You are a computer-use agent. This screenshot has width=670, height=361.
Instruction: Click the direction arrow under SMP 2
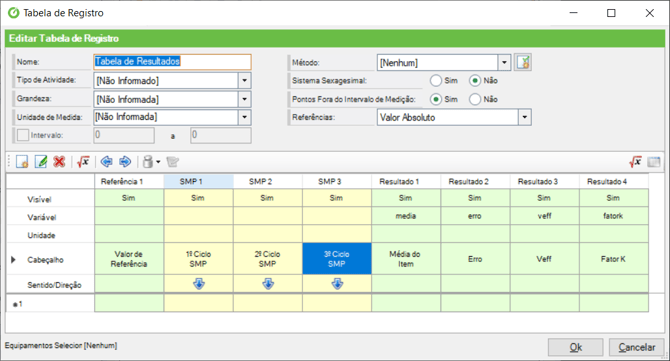coord(268,284)
